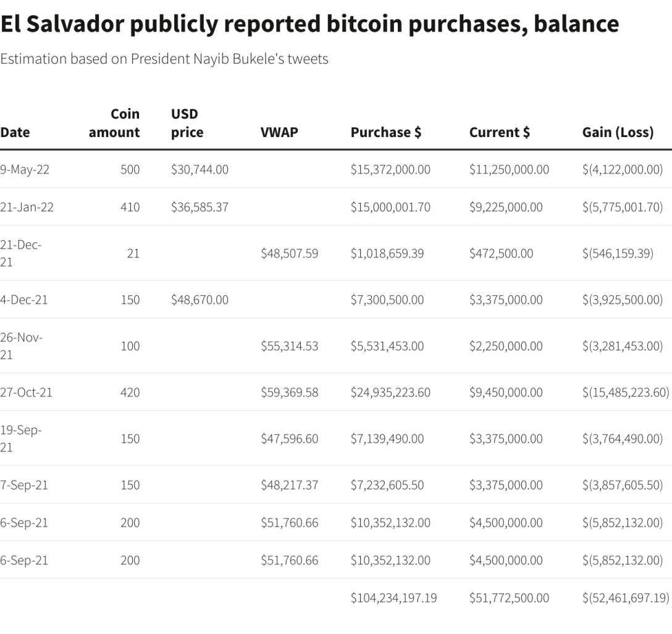Click the chart title about El Salvador bitcoin
Screen dimensions: 672x634
[309, 24]
